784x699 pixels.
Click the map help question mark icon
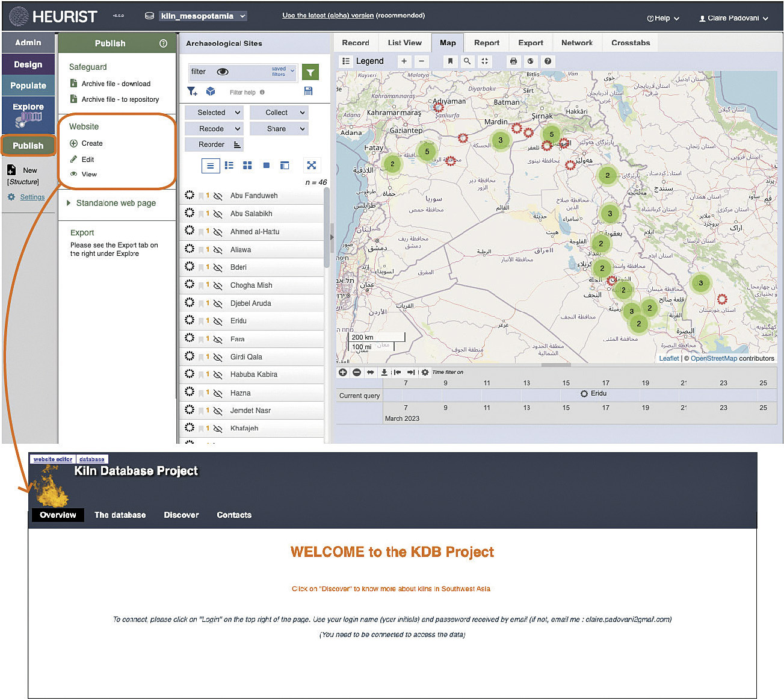coord(548,61)
